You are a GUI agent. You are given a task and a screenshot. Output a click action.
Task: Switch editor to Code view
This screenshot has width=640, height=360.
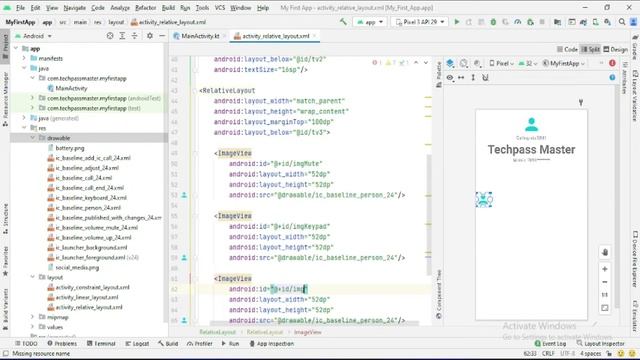567,49
